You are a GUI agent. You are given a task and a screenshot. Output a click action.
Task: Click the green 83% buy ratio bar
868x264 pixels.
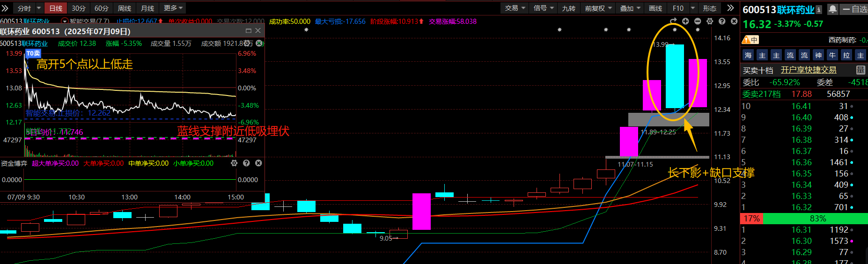coord(815,219)
